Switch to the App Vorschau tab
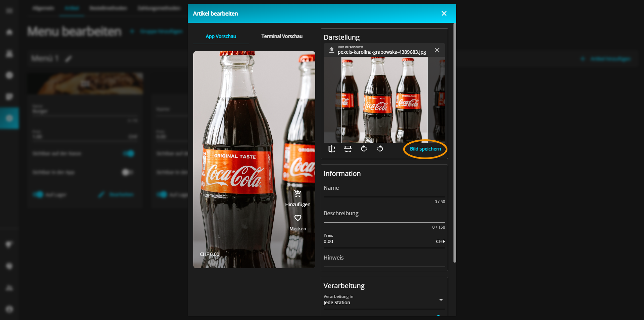Image resolution: width=644 pixels, height=320 pixels. click(x=221, y=36)
